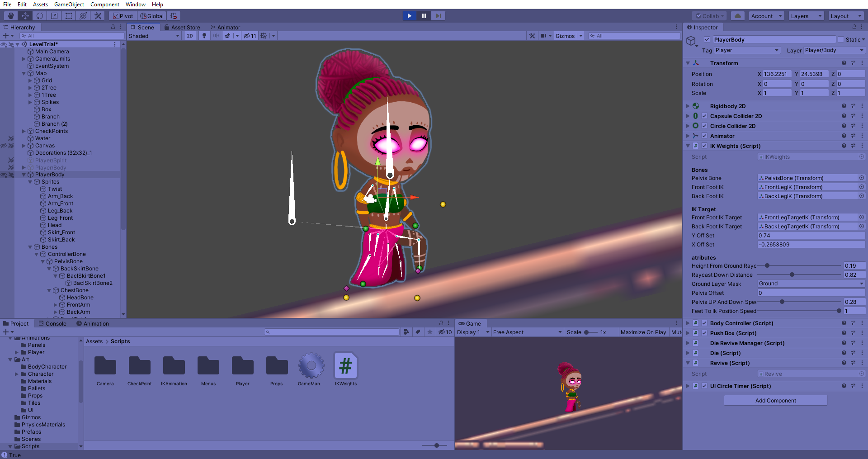Toggle Global handle rotation button
868x459 pixels.
click(x=151, y=16)
